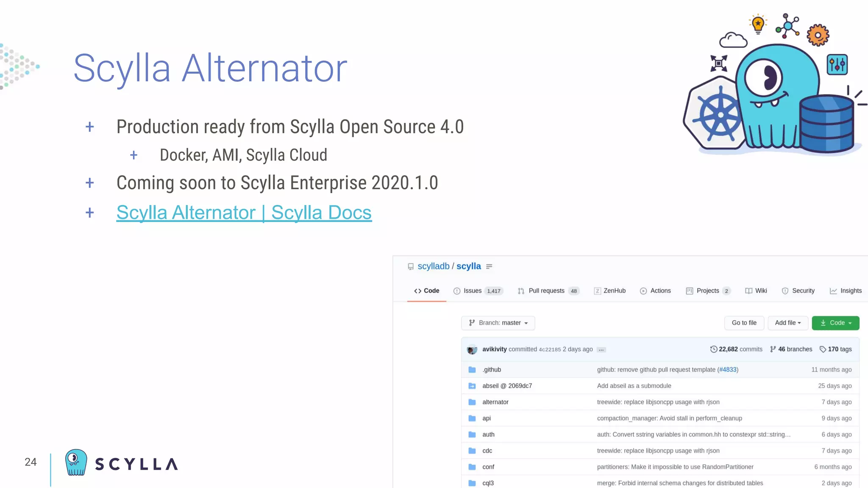Click the folder icon for alternator
This screenshot has height=488, width=868.
(472, 402)
